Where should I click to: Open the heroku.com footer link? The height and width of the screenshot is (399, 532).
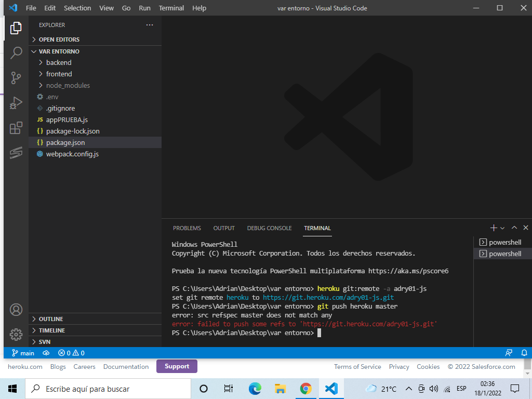(x=25, y=367)
